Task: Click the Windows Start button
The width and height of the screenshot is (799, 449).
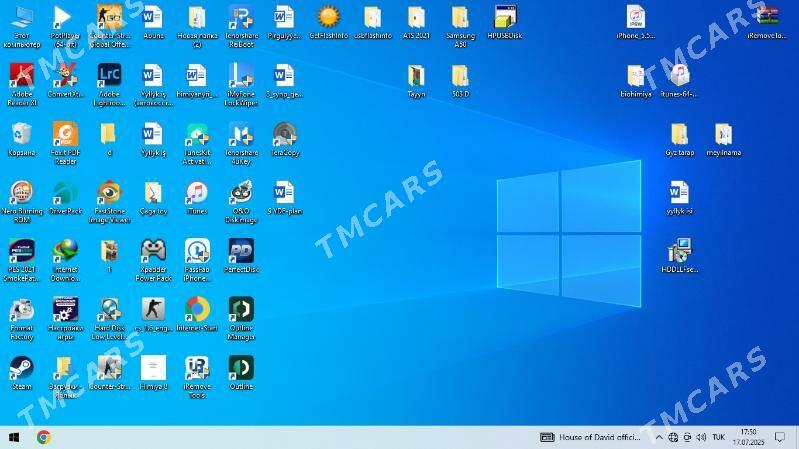Action: tap(14, 437)
